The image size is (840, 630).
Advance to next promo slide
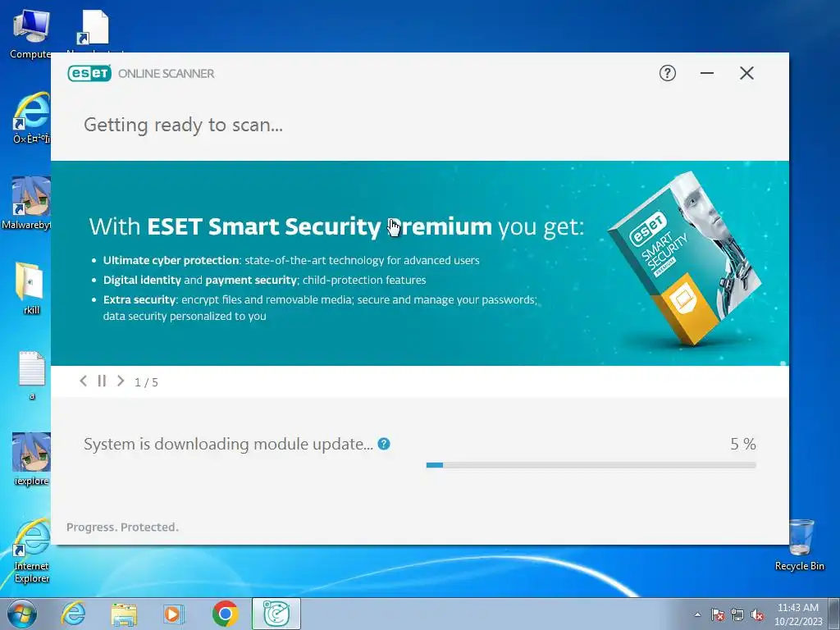121,381
